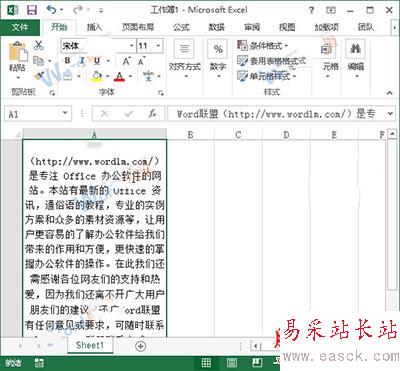
Task: Toggle Underline formatting
Action: [x=97, y=61]
